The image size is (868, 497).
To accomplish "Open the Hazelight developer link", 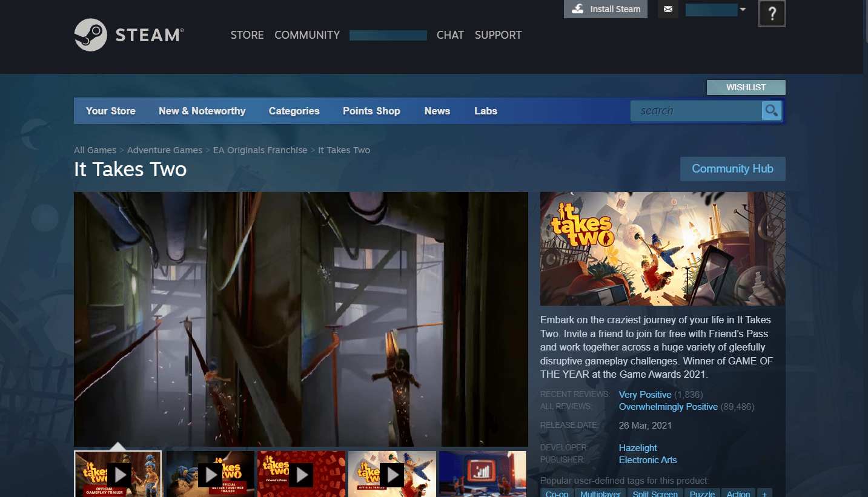I will tap(637, 447).
